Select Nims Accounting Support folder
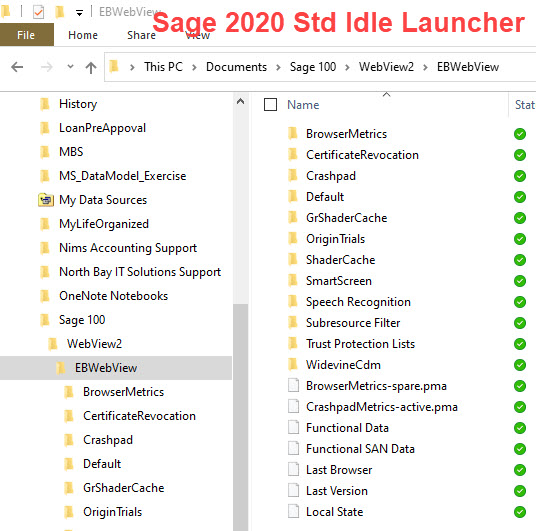This screenshot has height=531, width=538. point(128,248)
